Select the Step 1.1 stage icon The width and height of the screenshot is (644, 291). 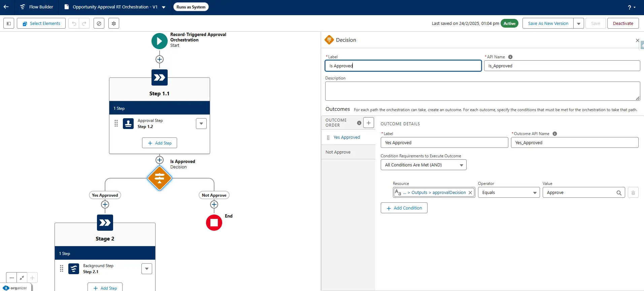click(160, 78)
